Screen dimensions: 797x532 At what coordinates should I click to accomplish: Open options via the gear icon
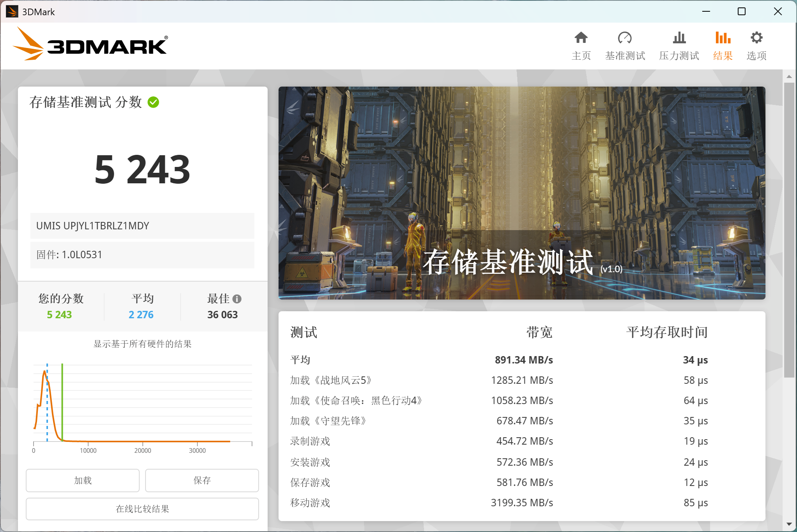(756, 38)
